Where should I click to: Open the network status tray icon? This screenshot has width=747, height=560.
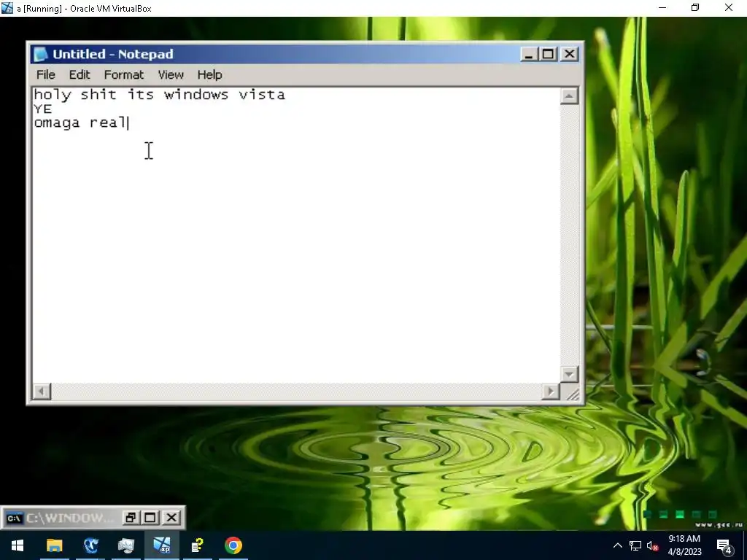[635, 545]
